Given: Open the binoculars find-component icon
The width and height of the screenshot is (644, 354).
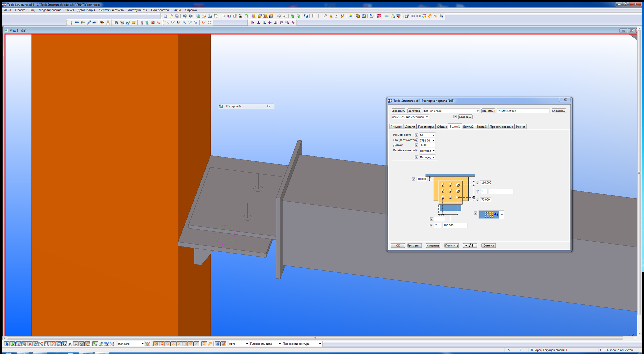Looking at the screenshot, I should [x=116, y=23].
